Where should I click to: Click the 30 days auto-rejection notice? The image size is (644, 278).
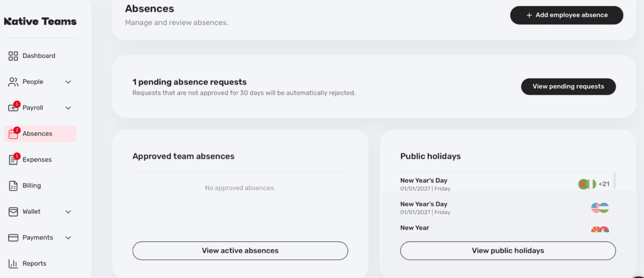[x=244, y=93]
